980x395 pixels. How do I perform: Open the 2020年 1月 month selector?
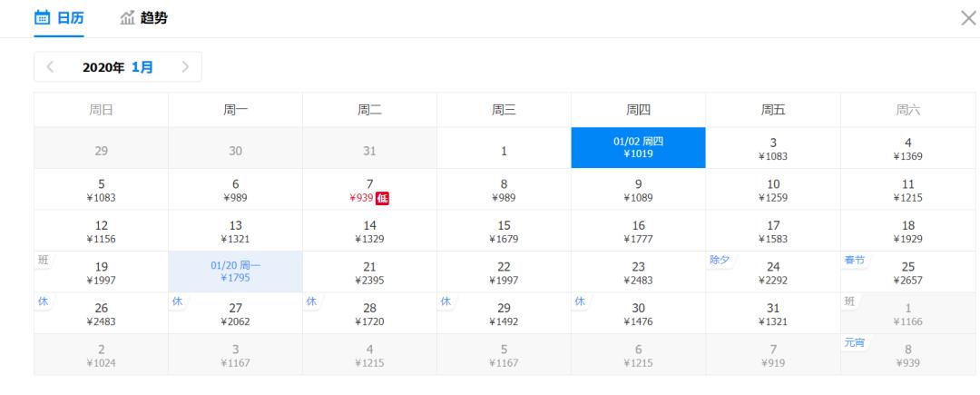pyautogui.click(x=118, y=66)
